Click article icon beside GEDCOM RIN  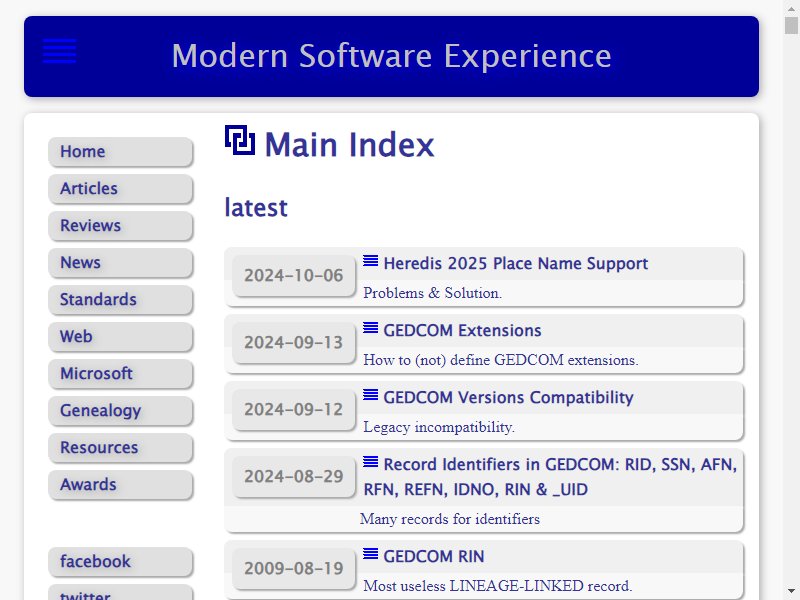click(x=370, y=553)
